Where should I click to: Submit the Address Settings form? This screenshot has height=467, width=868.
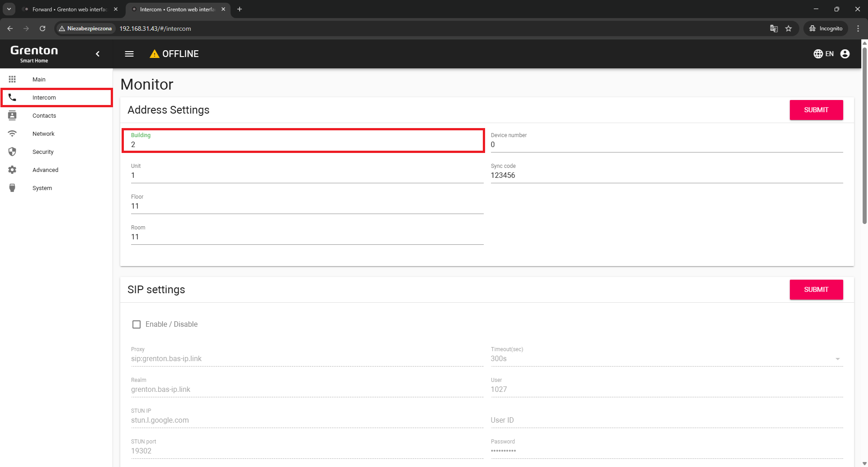816,110
